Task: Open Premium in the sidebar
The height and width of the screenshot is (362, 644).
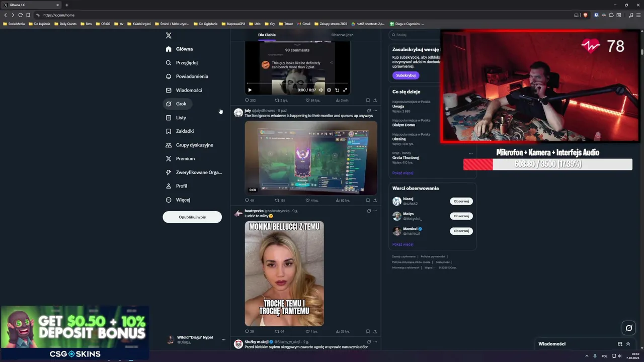Action: tap(180, 158)
